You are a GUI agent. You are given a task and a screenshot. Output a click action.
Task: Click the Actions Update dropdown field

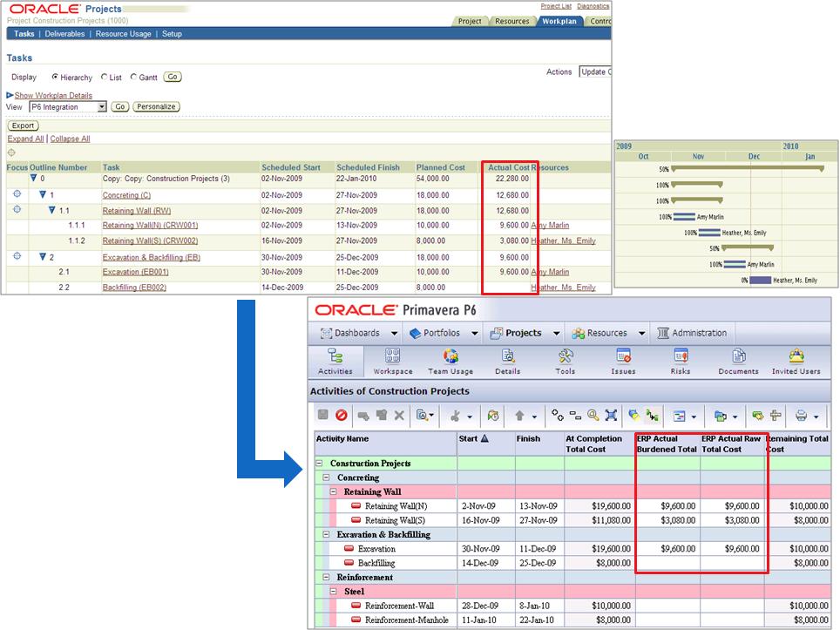[595, 71]
